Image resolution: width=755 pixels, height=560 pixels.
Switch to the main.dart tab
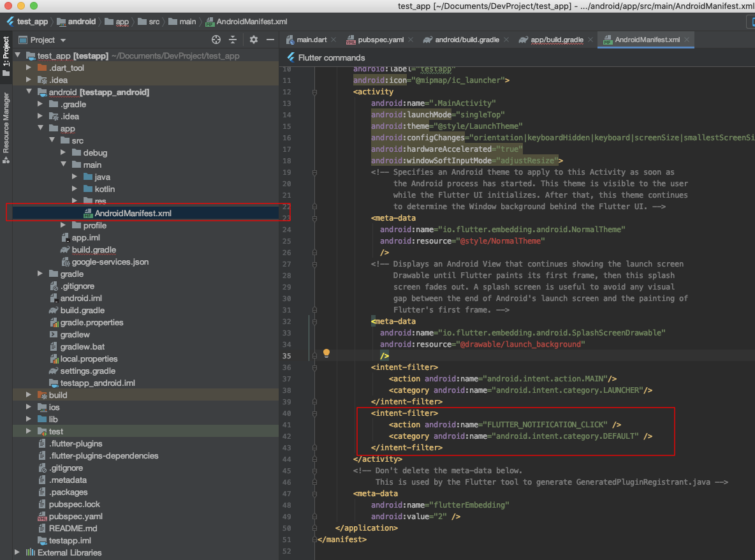click(311, 40)
